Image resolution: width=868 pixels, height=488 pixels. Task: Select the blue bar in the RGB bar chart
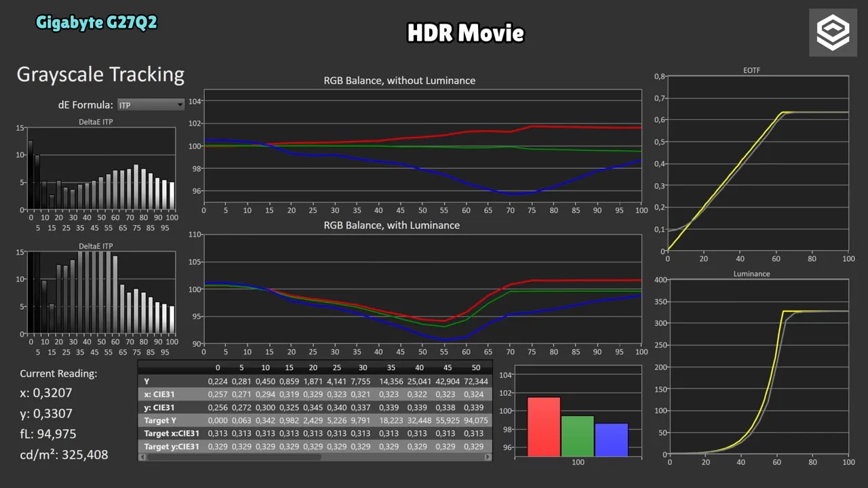[612, 439]
